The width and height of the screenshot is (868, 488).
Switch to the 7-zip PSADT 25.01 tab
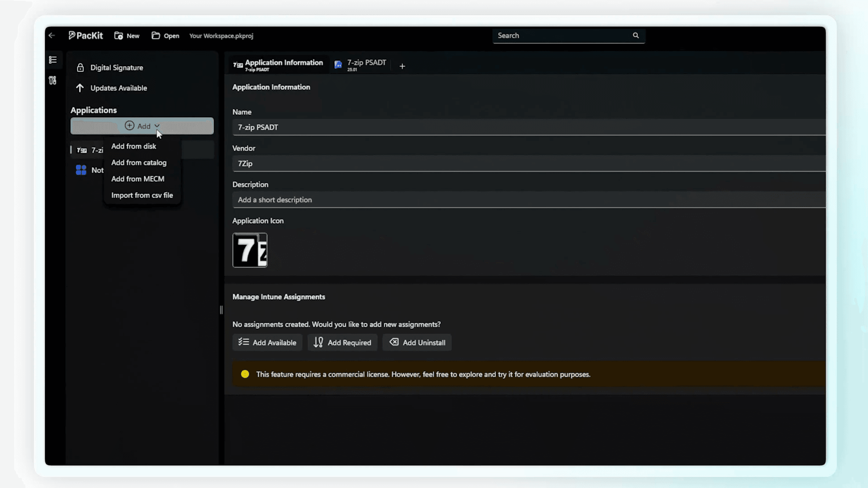click(x=360, y=65)
